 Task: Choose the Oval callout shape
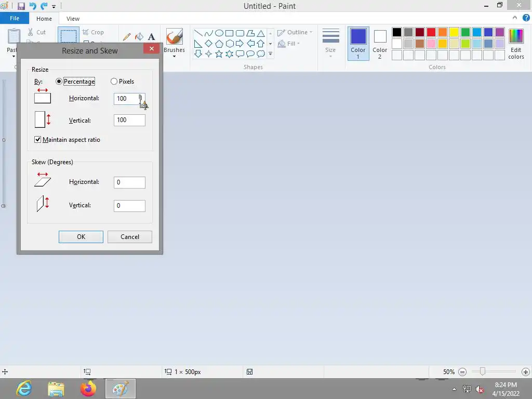click(x=250, y=54)
